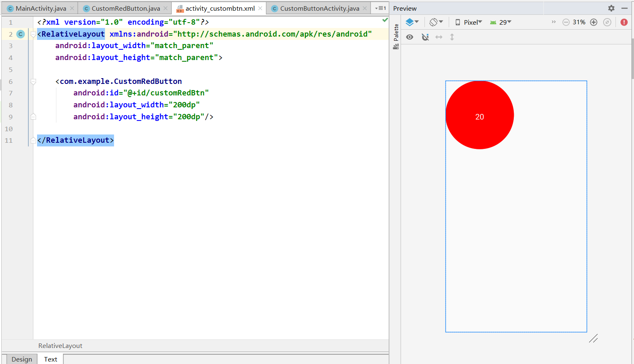This screenshot has height=364, width=634.
Task: Click the preview resize handle corner
Action: point(593,338)
